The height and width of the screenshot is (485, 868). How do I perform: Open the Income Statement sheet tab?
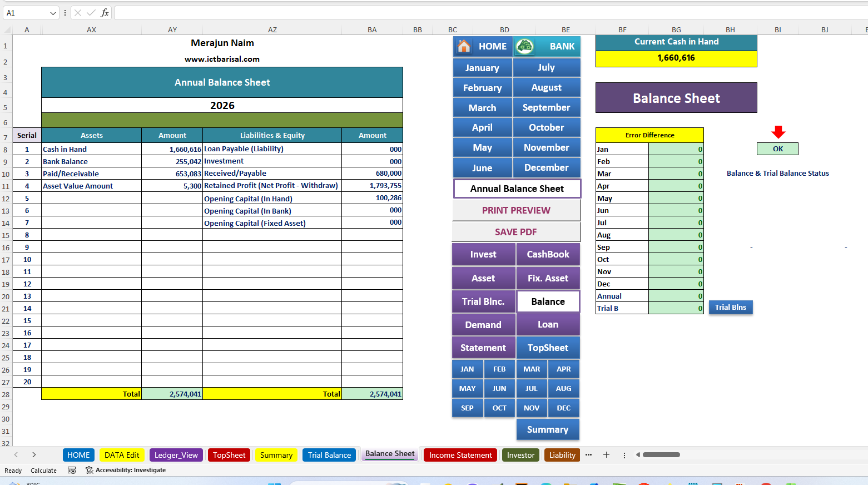tap(460, 455)
